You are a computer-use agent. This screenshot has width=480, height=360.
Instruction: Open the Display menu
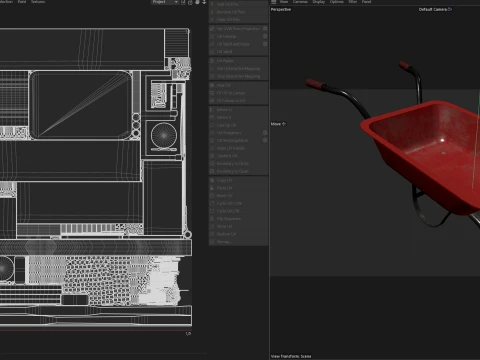click(319, 2)
